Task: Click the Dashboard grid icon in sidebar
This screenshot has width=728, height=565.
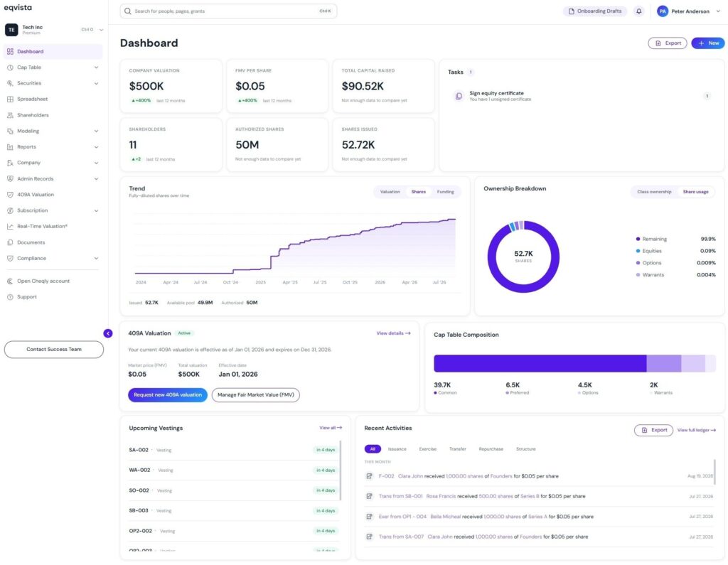Action: [10, 52]
